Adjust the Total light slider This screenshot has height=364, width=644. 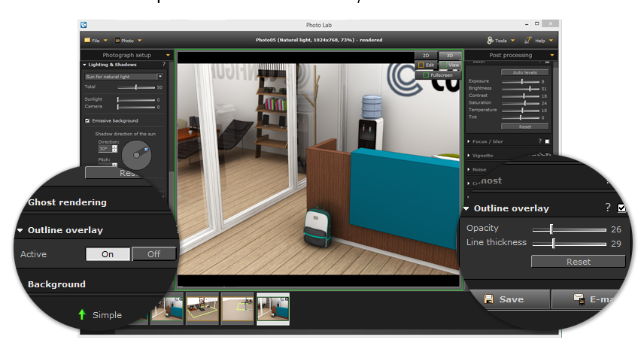136,87
